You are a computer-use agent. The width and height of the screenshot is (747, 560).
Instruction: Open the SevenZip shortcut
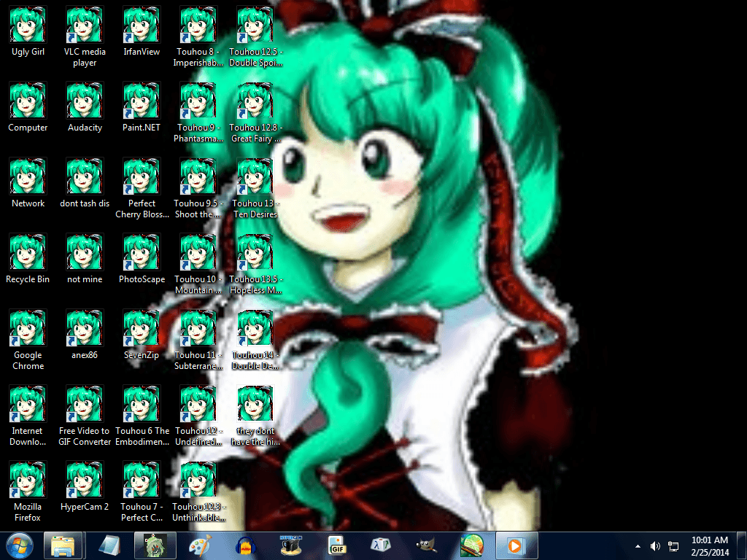tap(141, 329)
